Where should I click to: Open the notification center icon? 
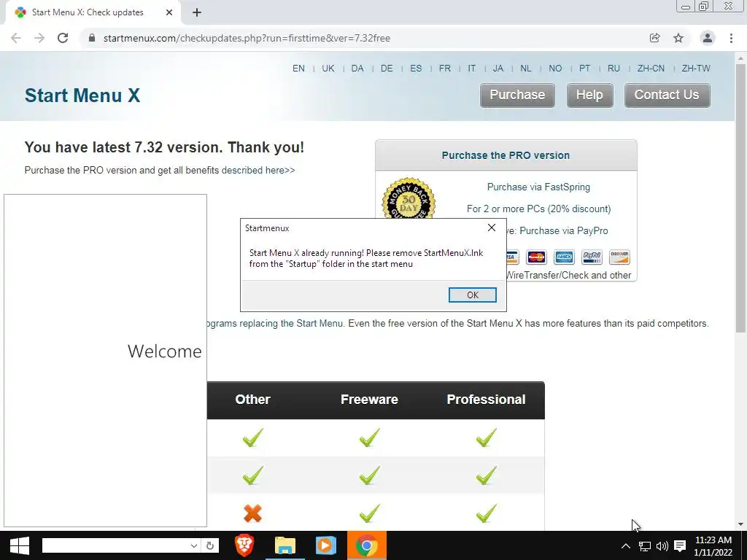tap(681, 546)
